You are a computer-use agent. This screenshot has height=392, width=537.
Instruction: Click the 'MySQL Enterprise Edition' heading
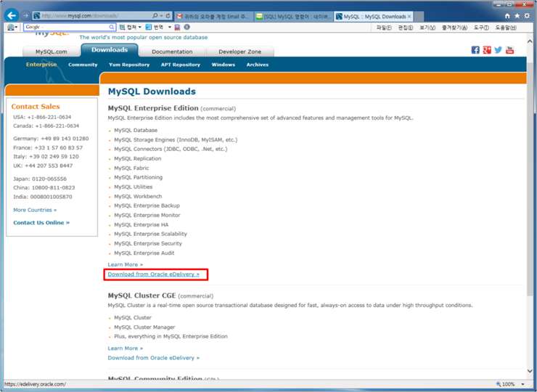[153, 108]
